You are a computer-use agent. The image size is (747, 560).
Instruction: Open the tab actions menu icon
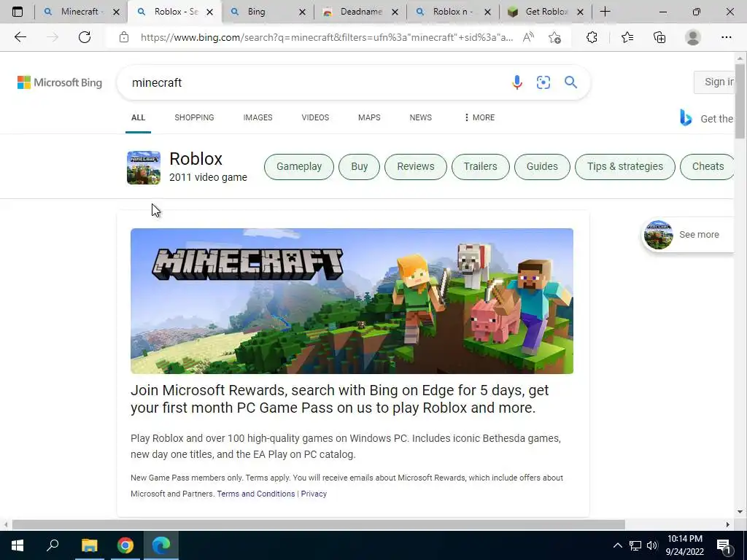tap(18, 12)
